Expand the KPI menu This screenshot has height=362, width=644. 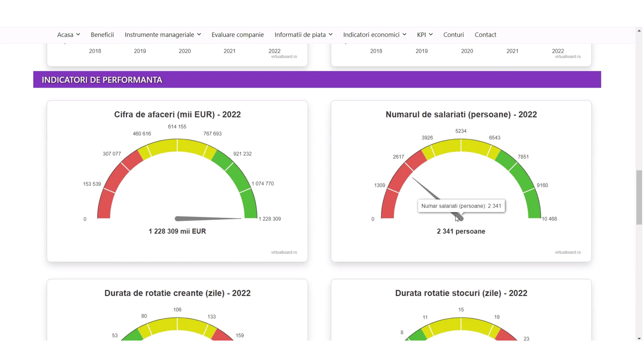tap(425, 35)
